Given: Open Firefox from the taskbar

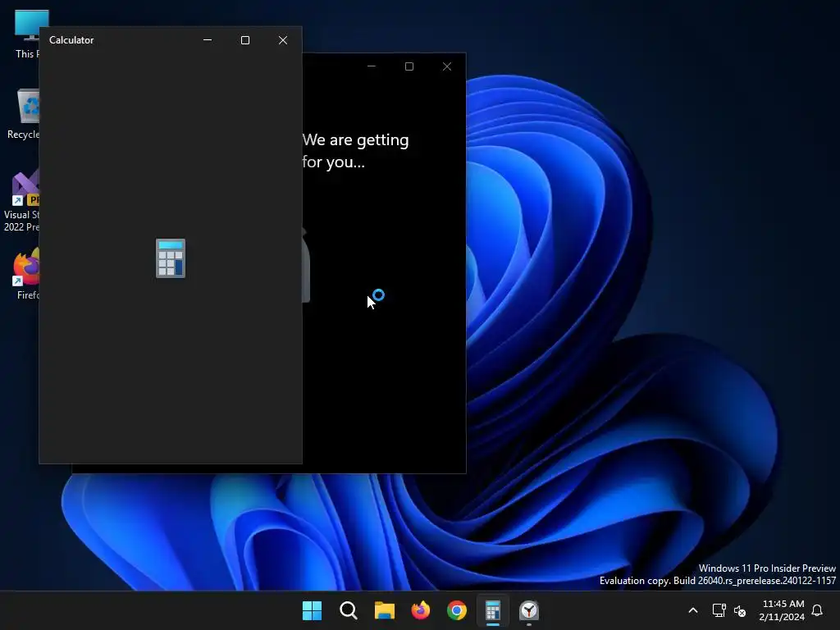Looking at the screenshot, I should pyautogui.click(x=421, y=610).
